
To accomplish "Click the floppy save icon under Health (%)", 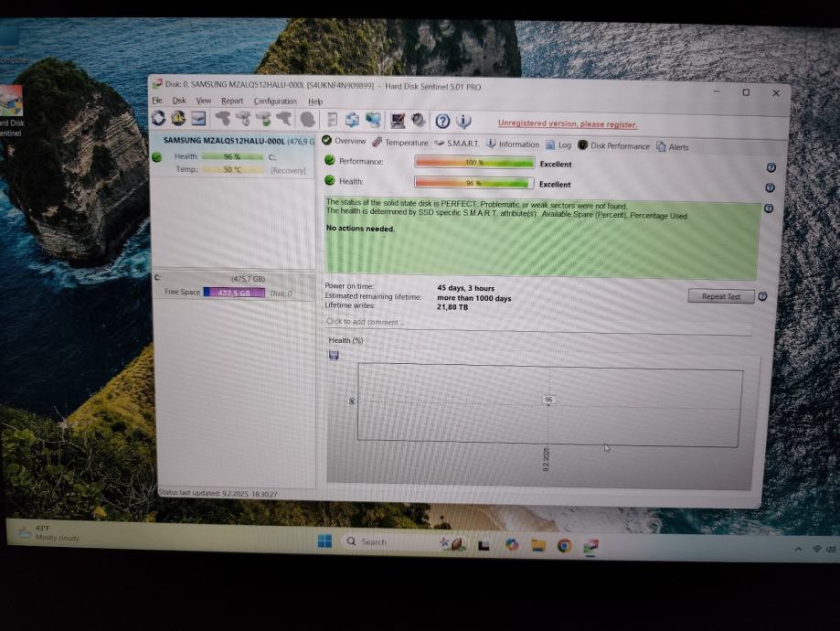I will pos(334,355).
